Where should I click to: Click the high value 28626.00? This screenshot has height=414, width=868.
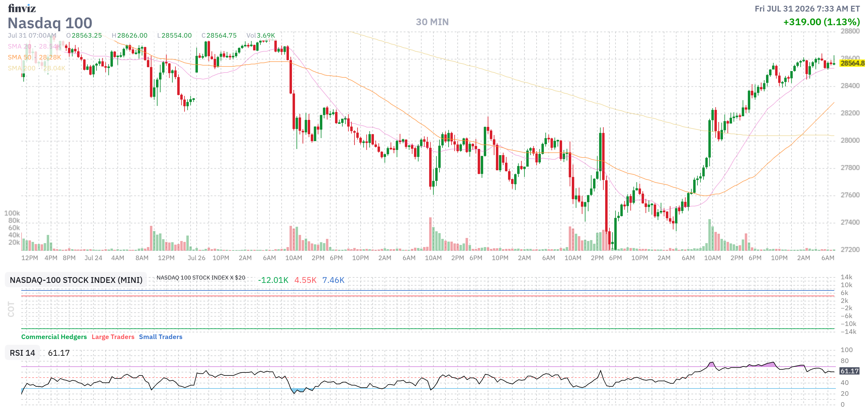click(x=132, y=36)
